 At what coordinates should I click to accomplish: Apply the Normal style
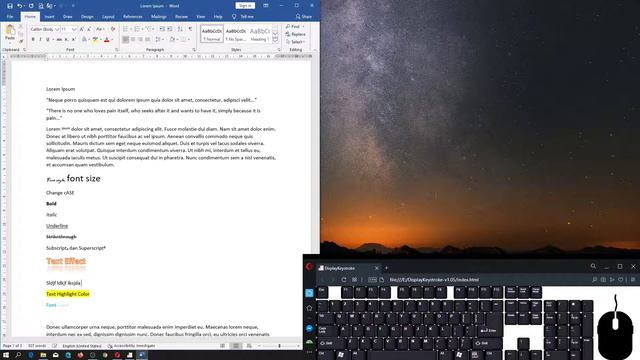click(212, 34)
